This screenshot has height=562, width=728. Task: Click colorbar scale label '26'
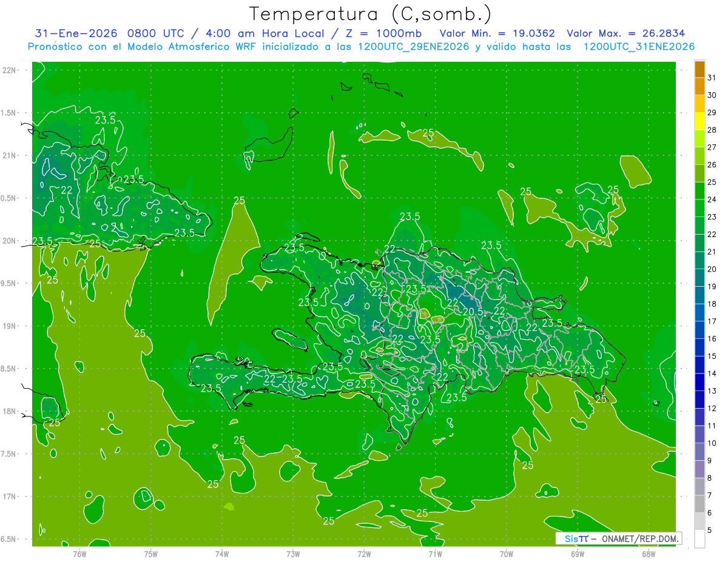(x=712, y=165)
